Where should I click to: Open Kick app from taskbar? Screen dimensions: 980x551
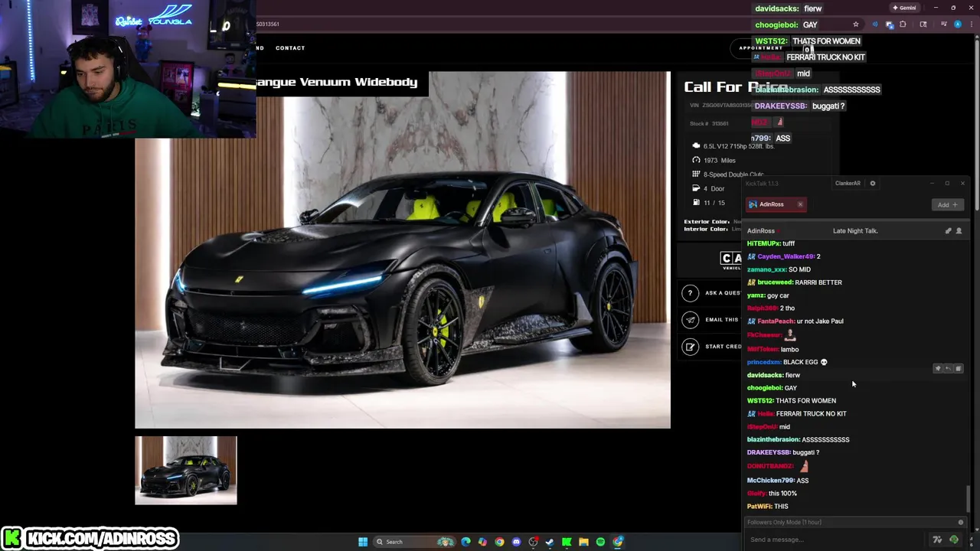click(x=567, y=542)
